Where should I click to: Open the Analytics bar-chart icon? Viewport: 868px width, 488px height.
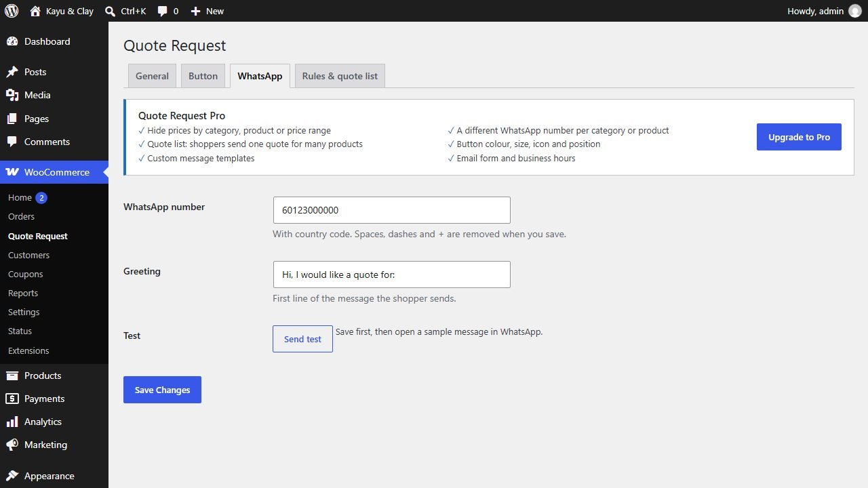(x=12, y=422)
